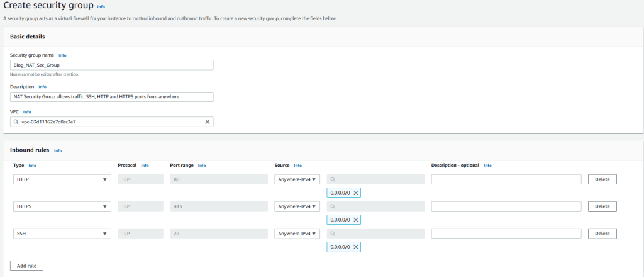The height and width of the screenshot is (277, 644).
Task: Open Anywhere-IPv4 source dropdown for HTTP rule
Action: [x=297, y=179]
